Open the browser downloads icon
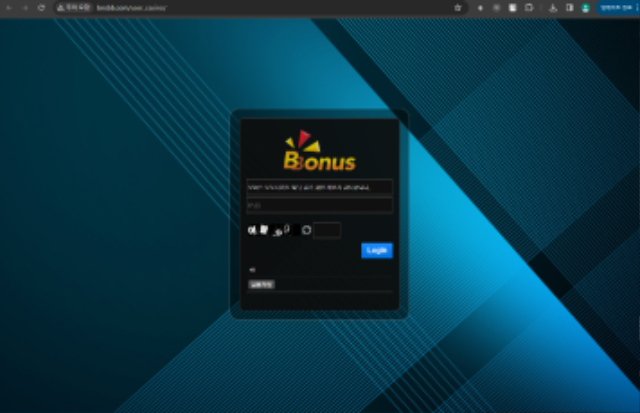Viewport: 640px width, 413px height. 554,7
